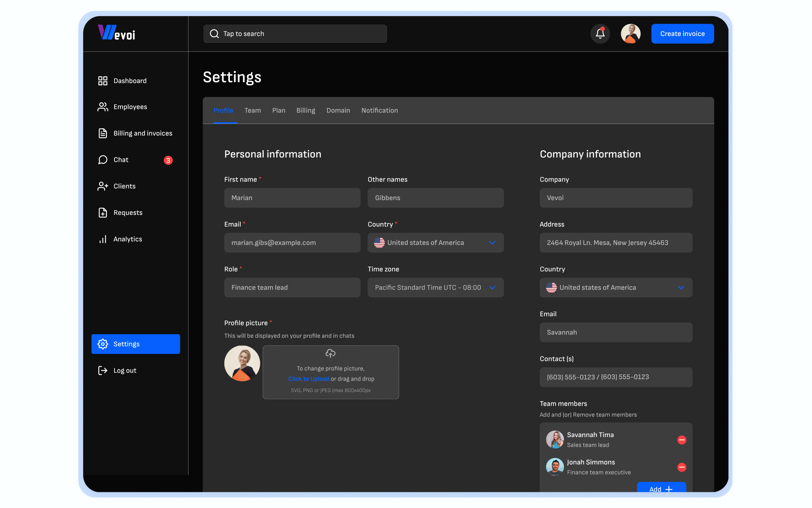Click the Role field Finance team lead
Screen dimensions: 812x508
292,288
